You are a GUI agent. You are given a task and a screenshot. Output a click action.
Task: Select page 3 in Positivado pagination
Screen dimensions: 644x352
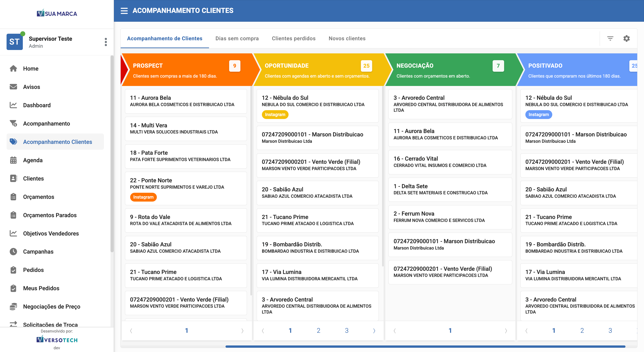tap(611, 331)
